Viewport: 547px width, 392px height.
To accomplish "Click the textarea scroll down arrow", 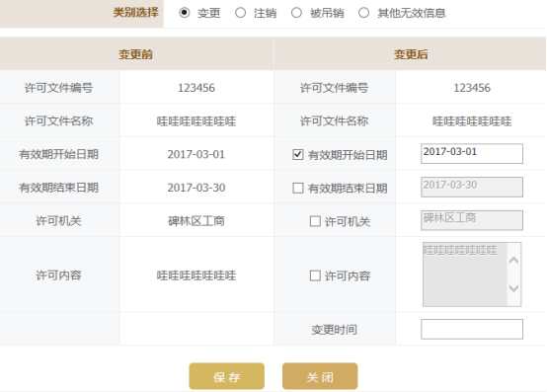I will click(513, 288).
